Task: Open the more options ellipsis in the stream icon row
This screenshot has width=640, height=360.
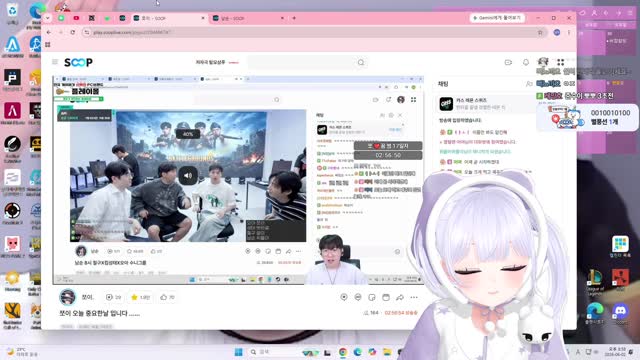Action: click(414, 297)
